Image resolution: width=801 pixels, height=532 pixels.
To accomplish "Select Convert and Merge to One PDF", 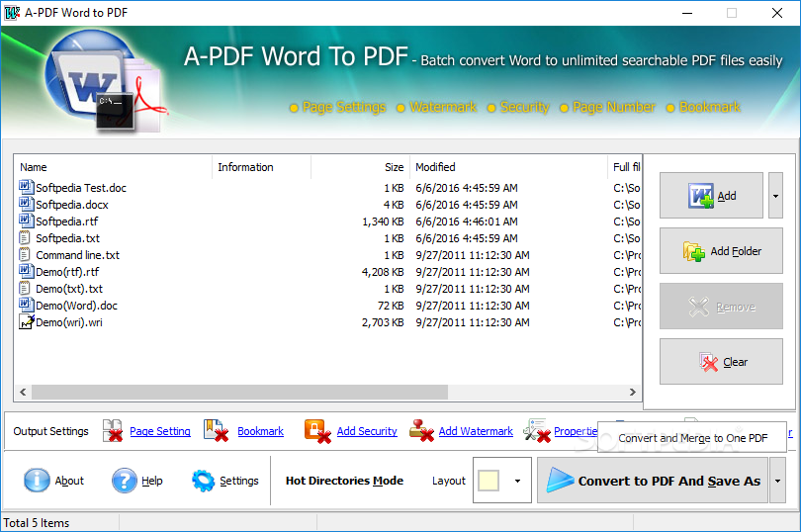I will (692, 438).
